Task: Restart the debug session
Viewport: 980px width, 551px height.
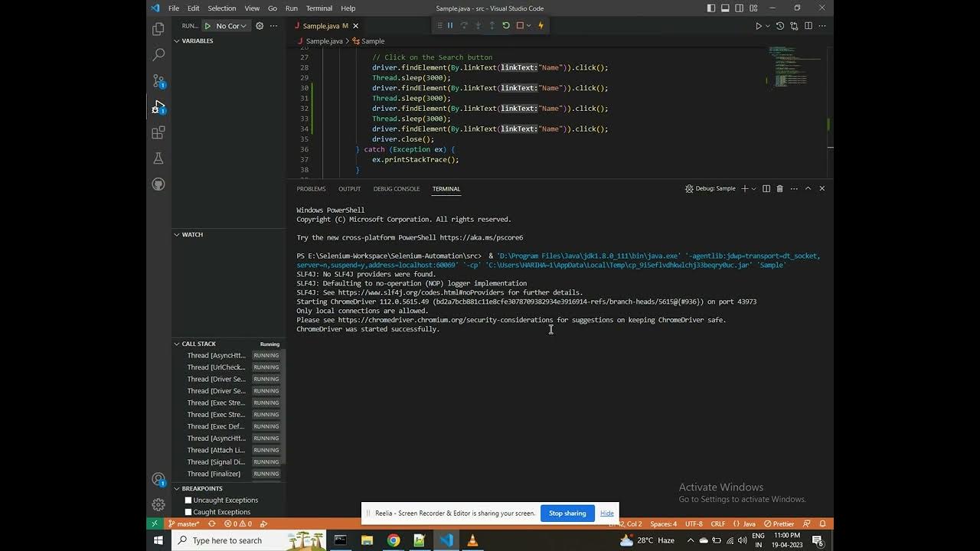Action: pos(505,25)
